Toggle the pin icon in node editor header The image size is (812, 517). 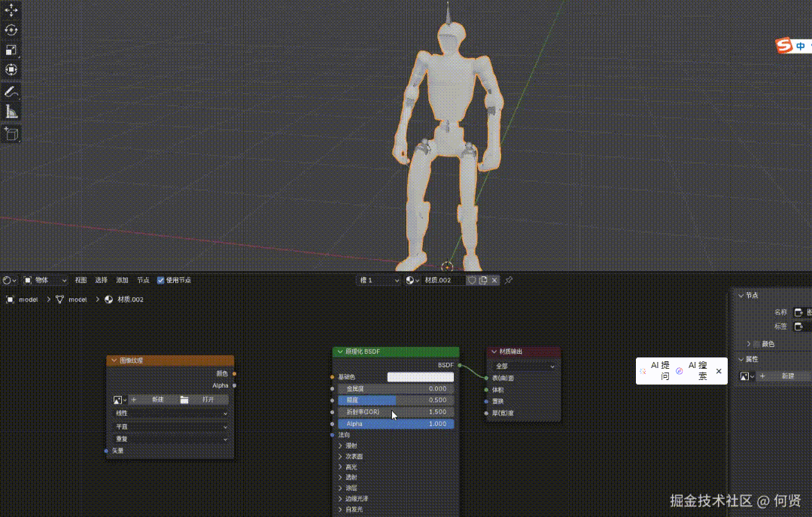pos(509,280)
